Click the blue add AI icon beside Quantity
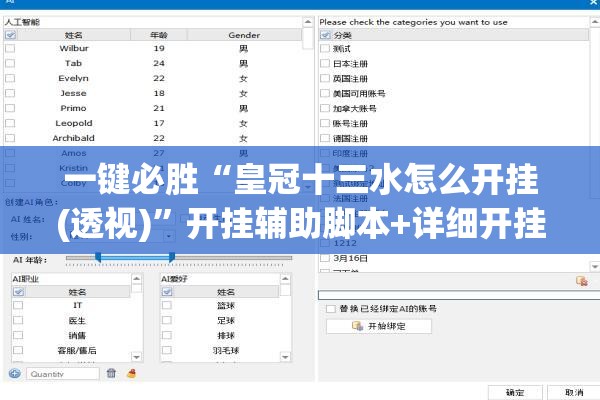Viewport: 600px width, 400px height. [15, 373]
